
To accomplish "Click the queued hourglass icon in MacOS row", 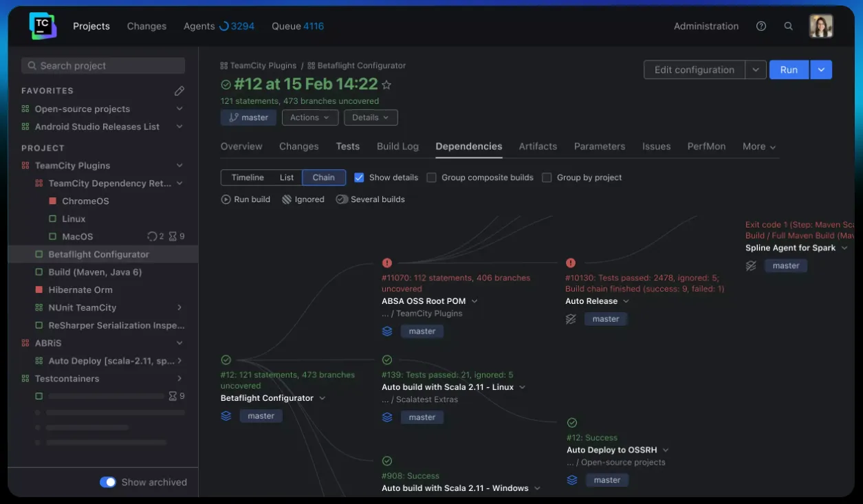I will pyautogui.click(x=173, y=237).
